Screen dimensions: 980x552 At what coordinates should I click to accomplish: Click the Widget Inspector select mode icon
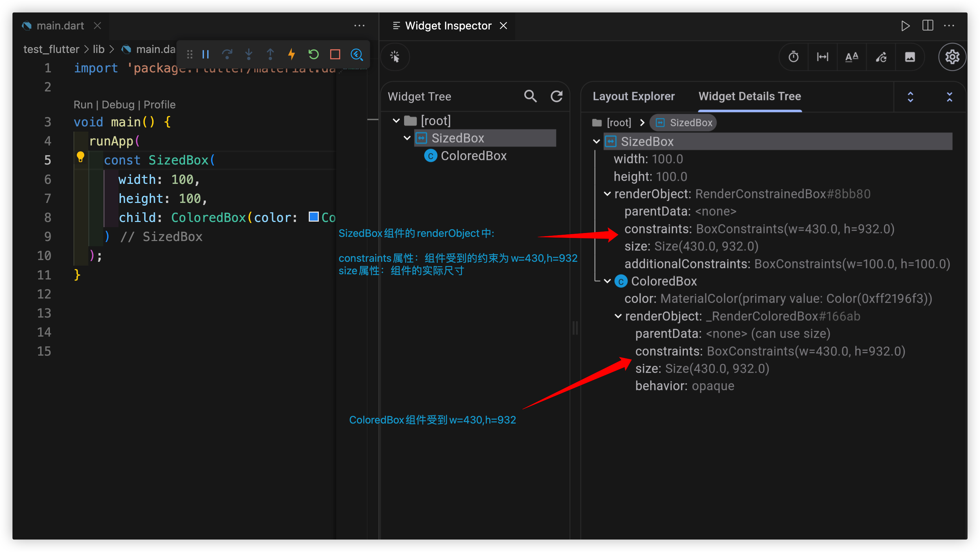395,56
